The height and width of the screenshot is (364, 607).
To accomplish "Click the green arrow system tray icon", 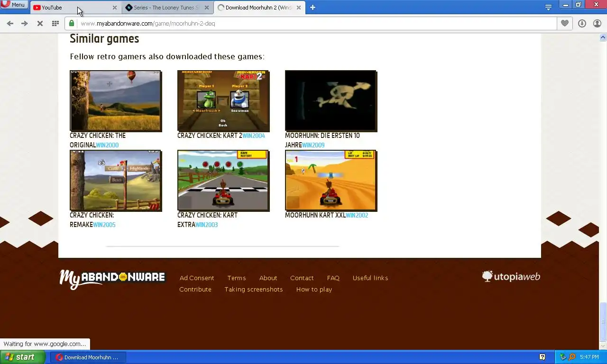I will pos(563,357).
